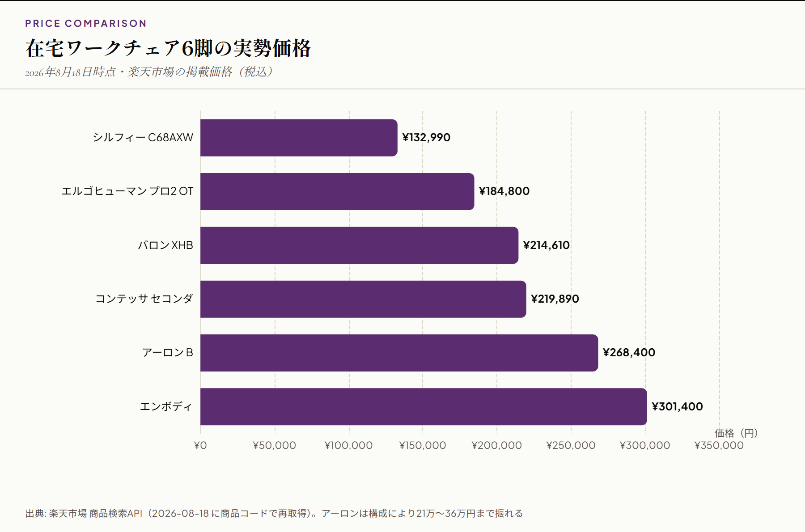Click the ¥0 axis tick label
This screenshot has width=805, height=532.
(x=200, y=445)
